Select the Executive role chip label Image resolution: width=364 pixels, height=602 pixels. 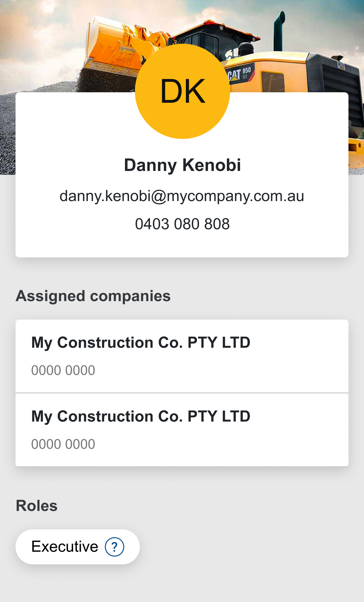click(x=65, y=547)
